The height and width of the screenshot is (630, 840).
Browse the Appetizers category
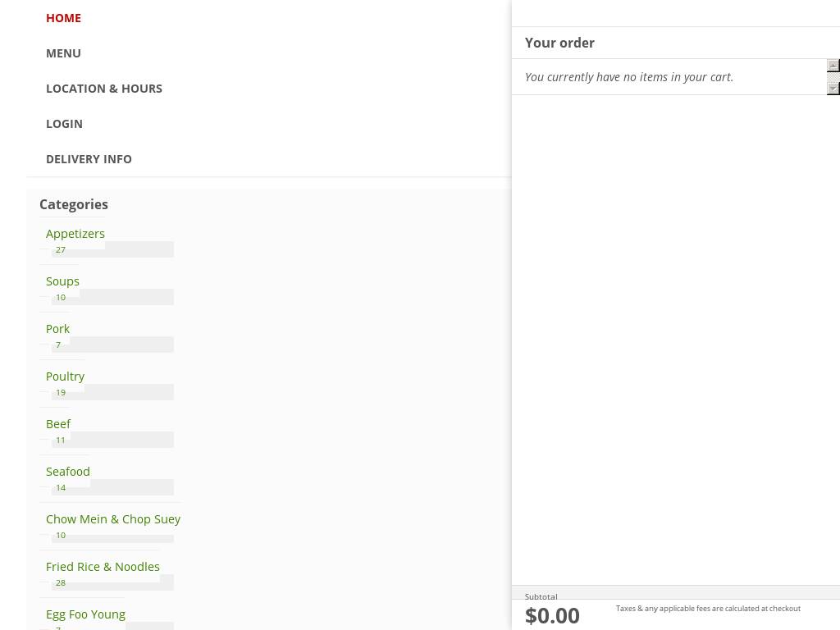tap(75, 234)
